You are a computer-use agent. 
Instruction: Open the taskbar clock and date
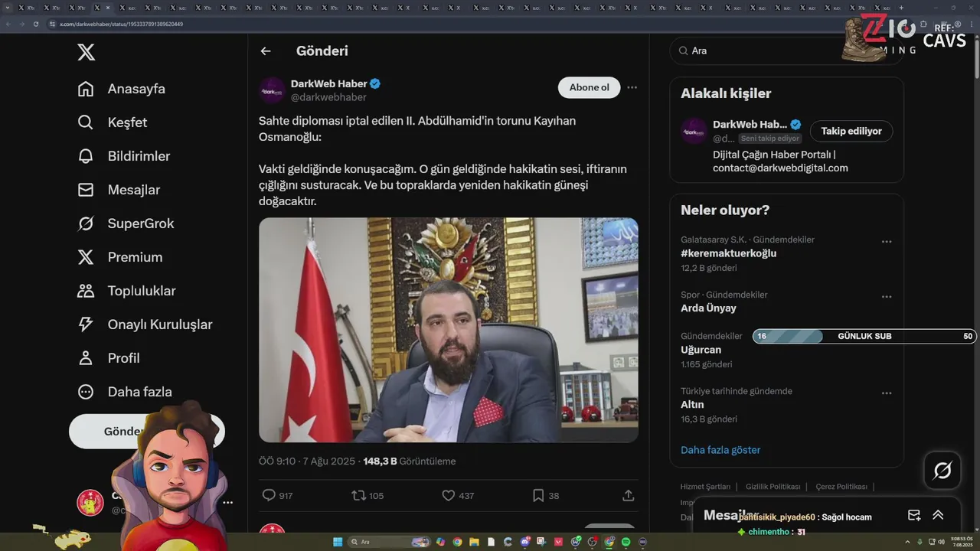pyautogui.click(x=962, y=542)
